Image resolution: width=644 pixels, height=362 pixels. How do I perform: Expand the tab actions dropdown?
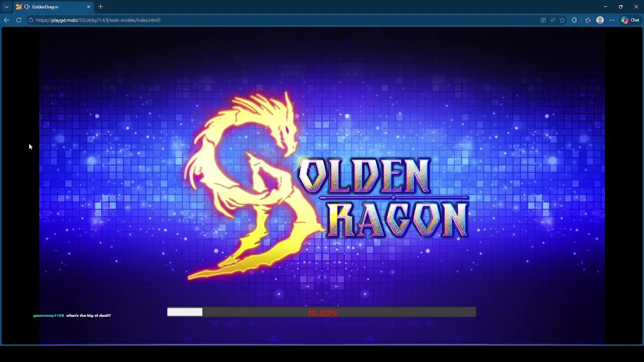point(7,7)
